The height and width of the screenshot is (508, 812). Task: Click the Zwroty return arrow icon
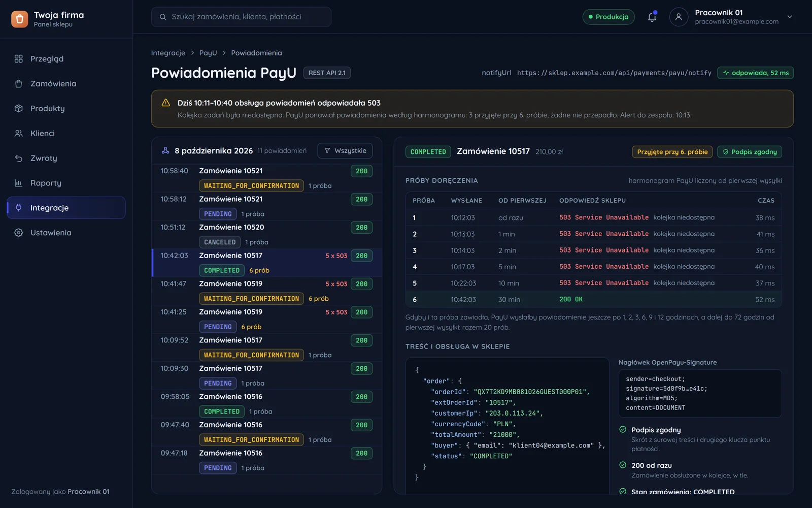pos(19,158)
